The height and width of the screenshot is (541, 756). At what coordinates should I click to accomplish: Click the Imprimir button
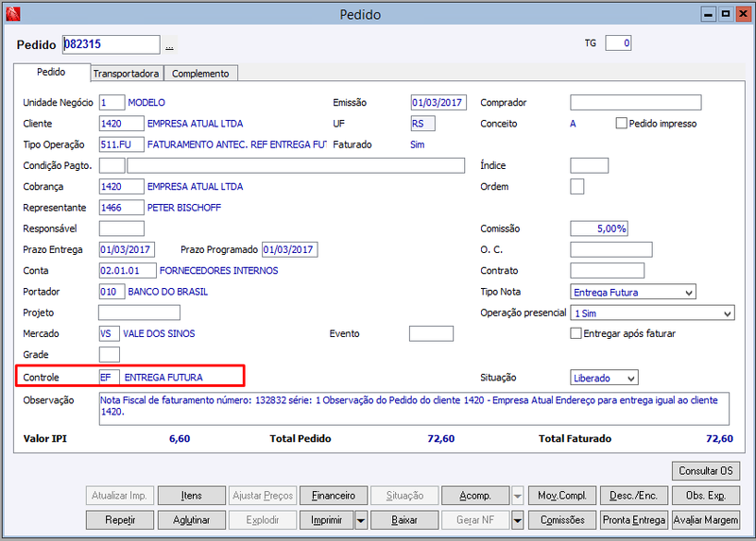click(x=326, y=520)
